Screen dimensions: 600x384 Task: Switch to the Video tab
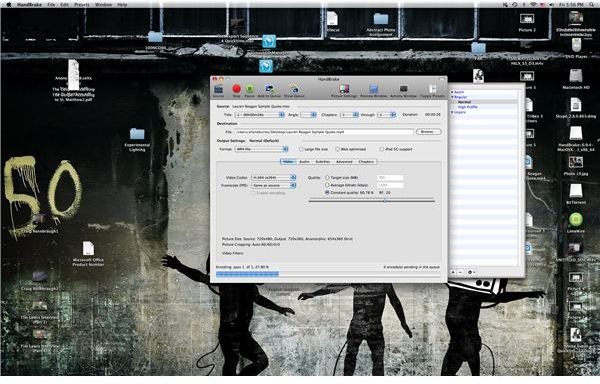pos(288,162)
